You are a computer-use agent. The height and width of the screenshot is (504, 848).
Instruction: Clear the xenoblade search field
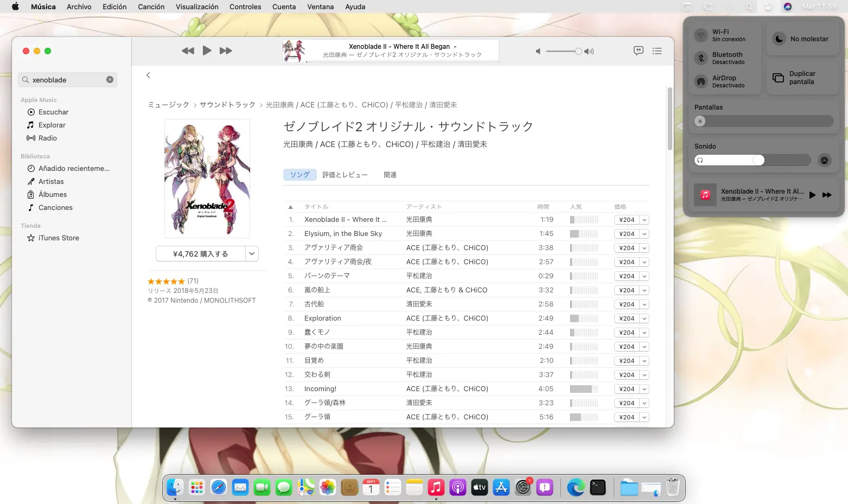coord(110,80)
